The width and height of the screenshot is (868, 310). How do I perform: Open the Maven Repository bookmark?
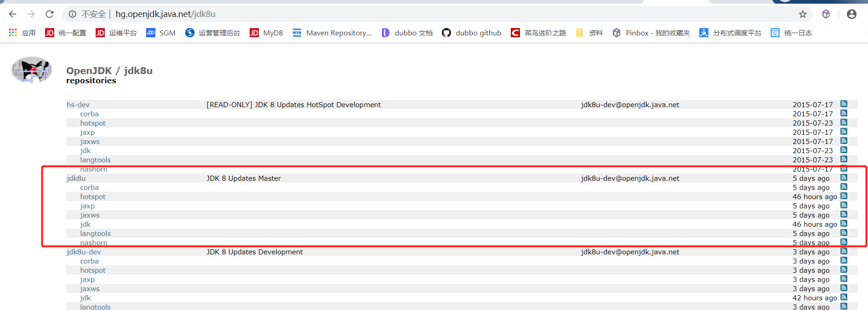tap(332, 33)
